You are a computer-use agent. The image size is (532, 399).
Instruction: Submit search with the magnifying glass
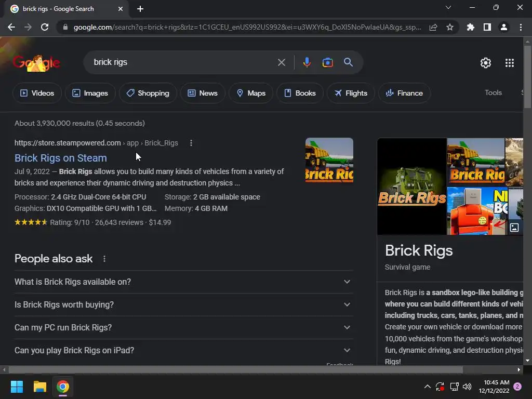[349, 62]
